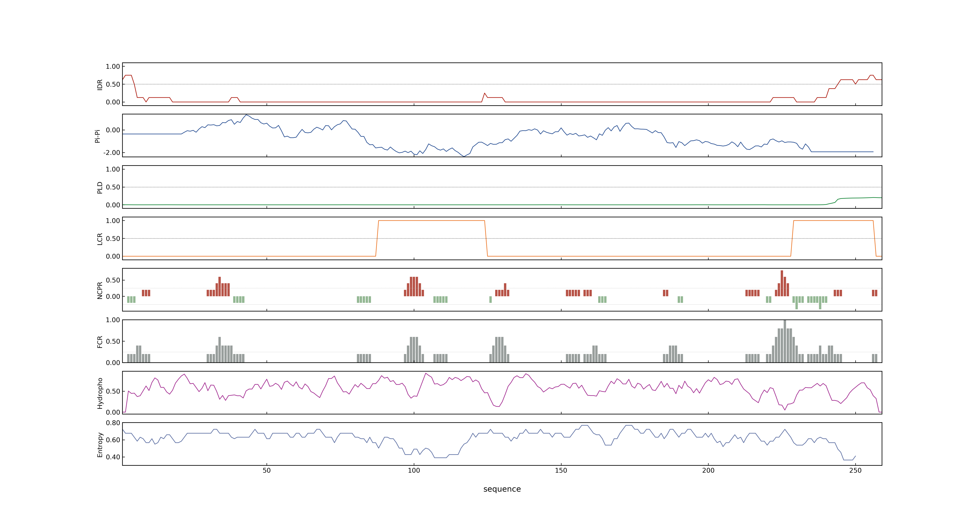Click the IDR axis label
Screen dimensions: 980x523
pyautogui.click(x=100, y=85)
